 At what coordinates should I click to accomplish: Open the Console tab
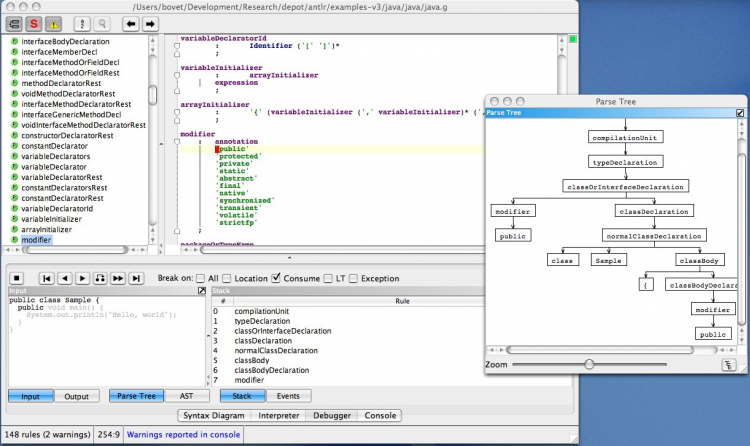tap(380, 415)
